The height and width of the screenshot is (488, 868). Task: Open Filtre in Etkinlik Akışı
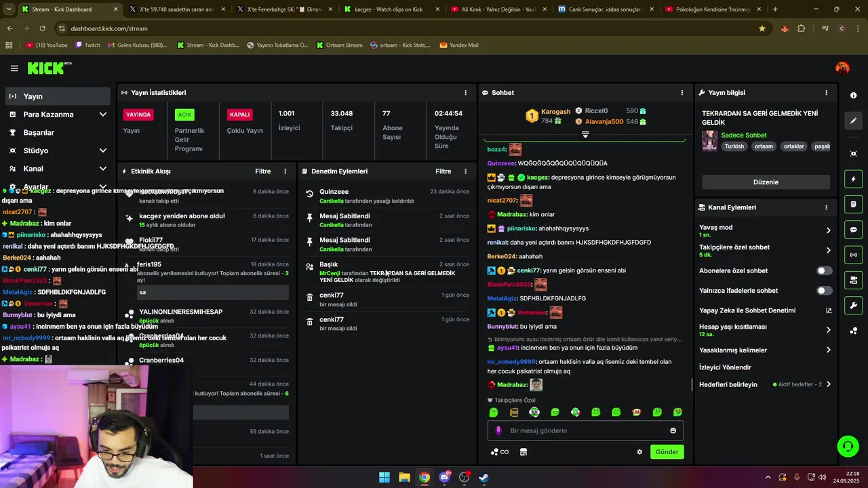[x=262, y=171]
